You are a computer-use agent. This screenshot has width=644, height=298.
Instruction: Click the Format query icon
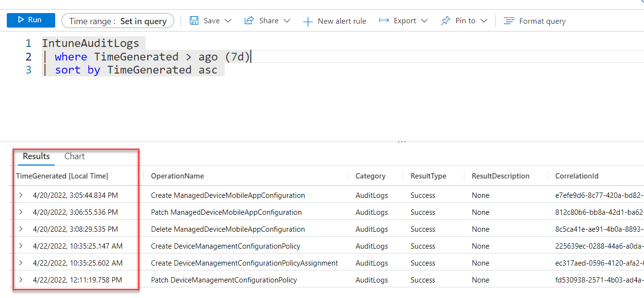coord(509,21)
